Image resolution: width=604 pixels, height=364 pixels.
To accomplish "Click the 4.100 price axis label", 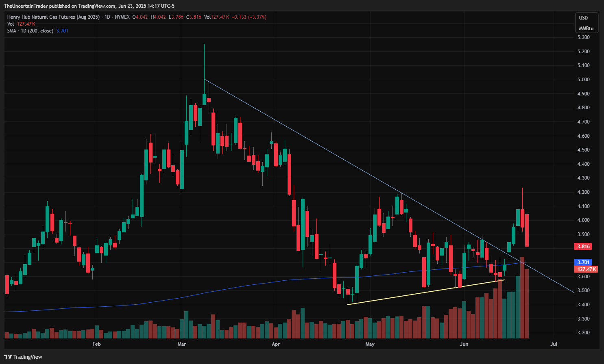I will [584, 206].
